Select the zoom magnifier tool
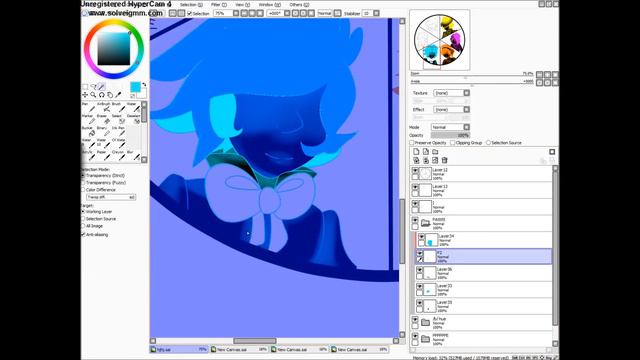 coord(93,95)
